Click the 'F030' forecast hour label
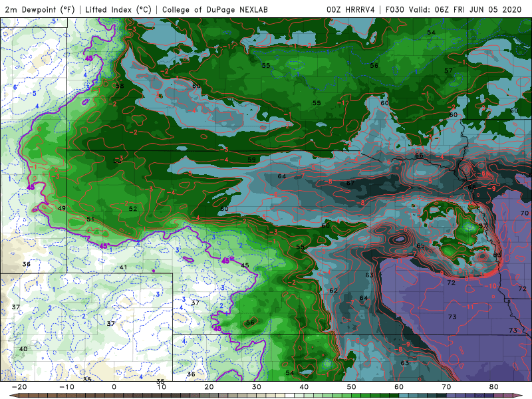 point(395,9)
